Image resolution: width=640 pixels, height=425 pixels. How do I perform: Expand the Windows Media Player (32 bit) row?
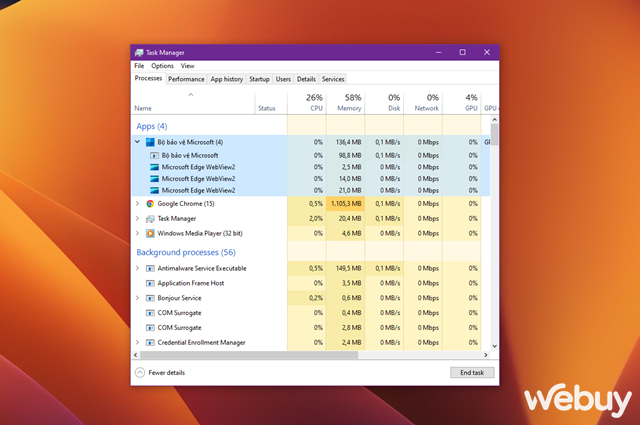click(138, 233)
